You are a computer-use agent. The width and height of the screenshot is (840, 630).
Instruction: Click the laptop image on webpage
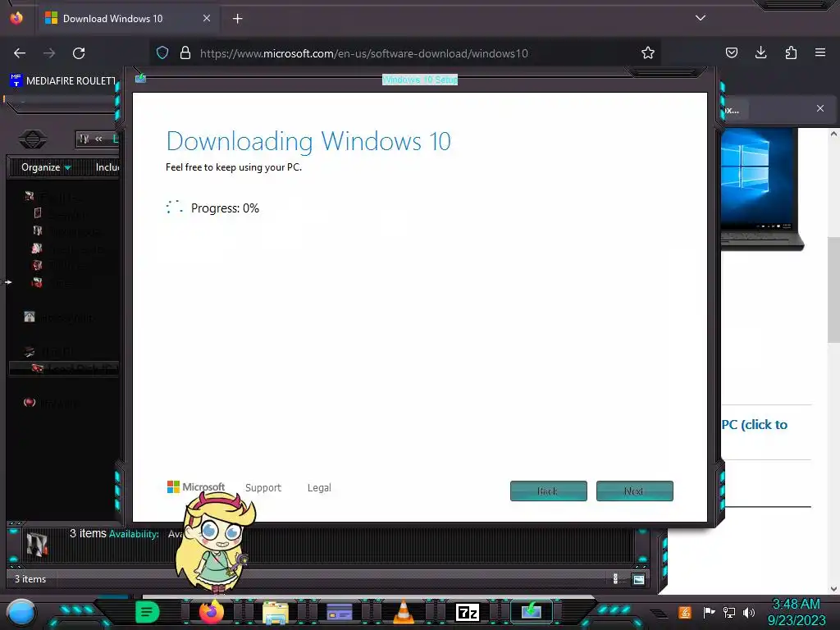(762, 189)
